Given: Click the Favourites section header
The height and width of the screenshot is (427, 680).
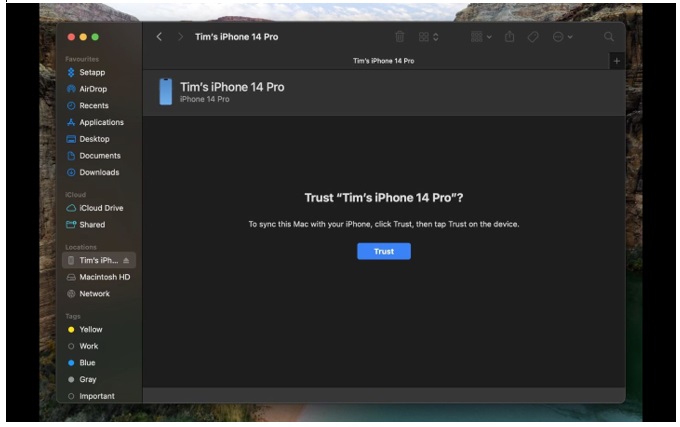Looking at the screenshot, I should (x=82, y=59).
